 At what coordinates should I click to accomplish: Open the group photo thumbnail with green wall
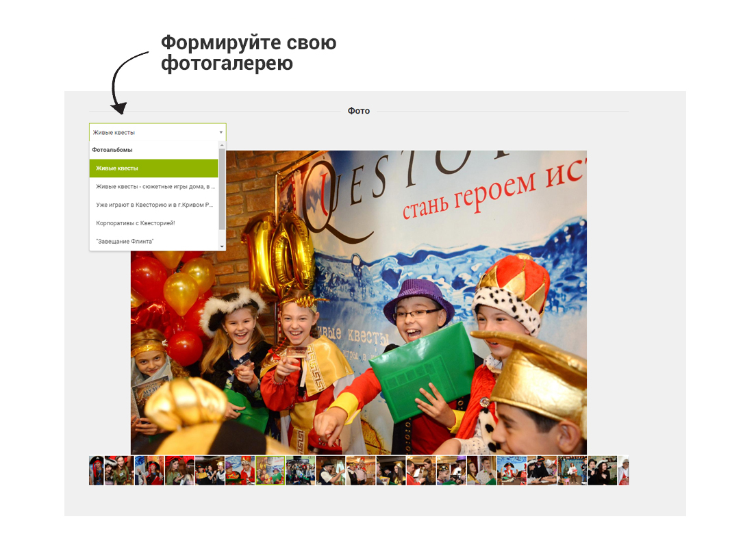point(300,471)
